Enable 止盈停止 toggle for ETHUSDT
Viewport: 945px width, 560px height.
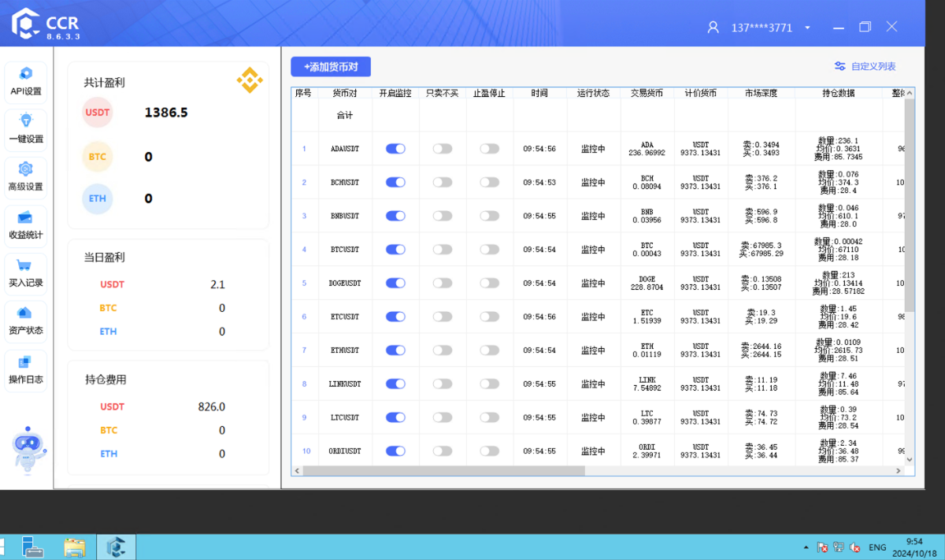tap(490, 350)
